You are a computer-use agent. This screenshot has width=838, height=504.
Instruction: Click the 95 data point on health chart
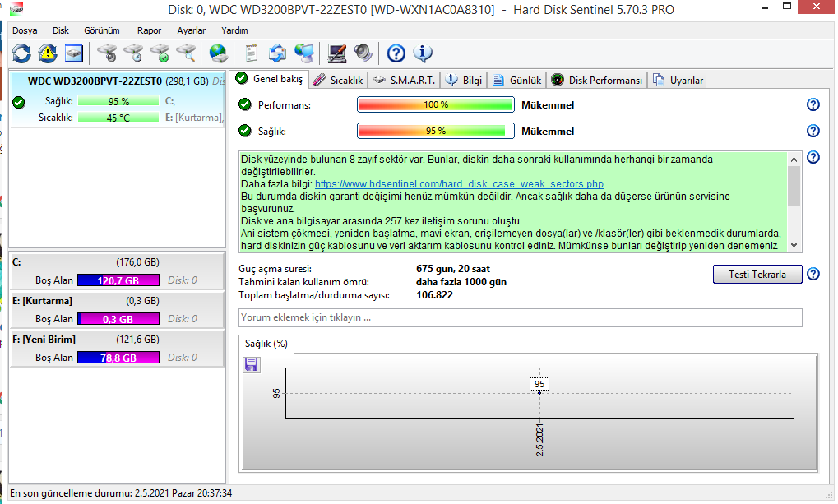click(x=539, y=393)
